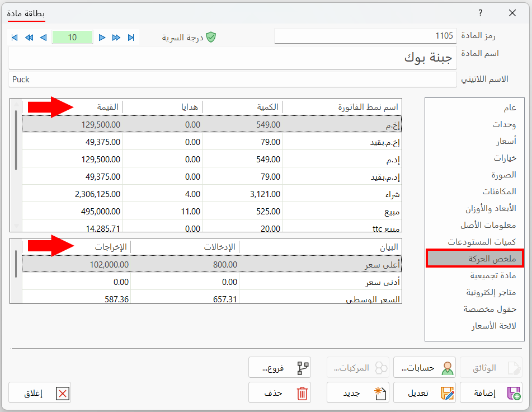
Task: Open the حسابات... accounts dialog
Action: click(x=425, y=368)
